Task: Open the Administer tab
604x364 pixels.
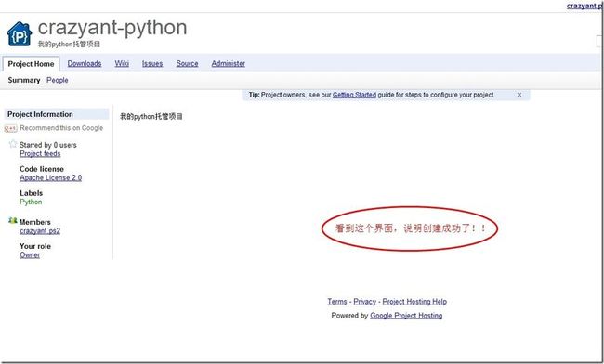Action: click(228, 63)
